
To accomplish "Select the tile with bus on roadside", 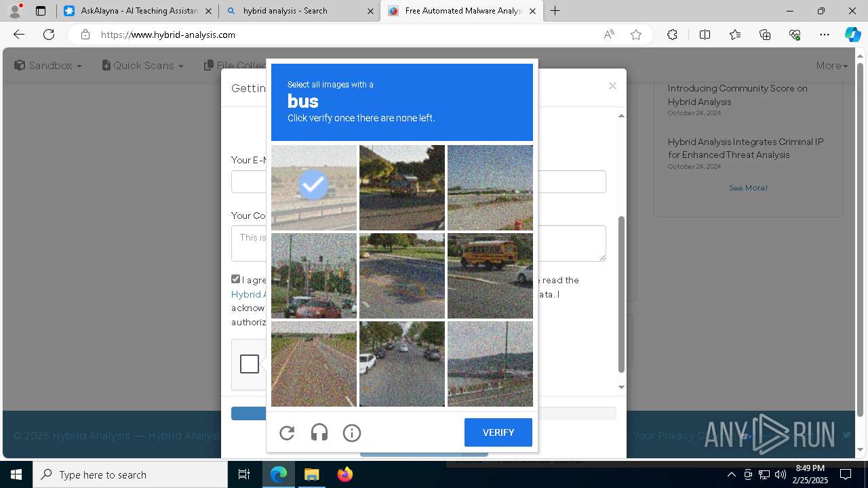I will [x=402, y=188].
